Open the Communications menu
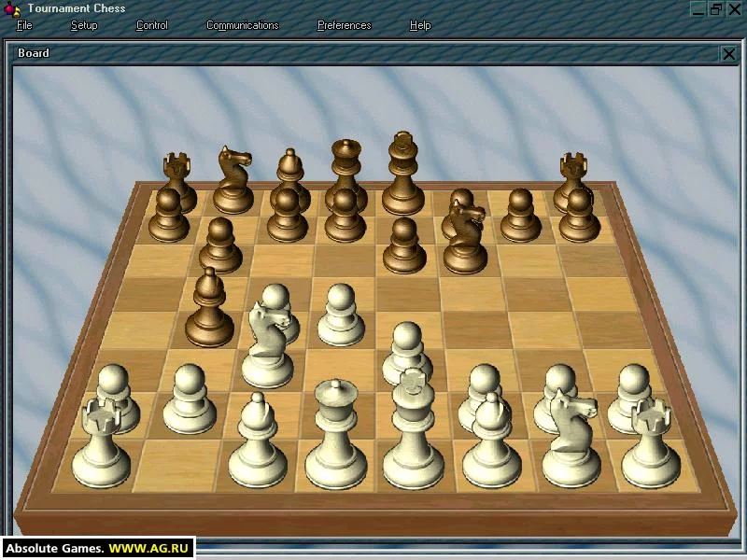This screenshot has width=747, height=560. (243, 25)
